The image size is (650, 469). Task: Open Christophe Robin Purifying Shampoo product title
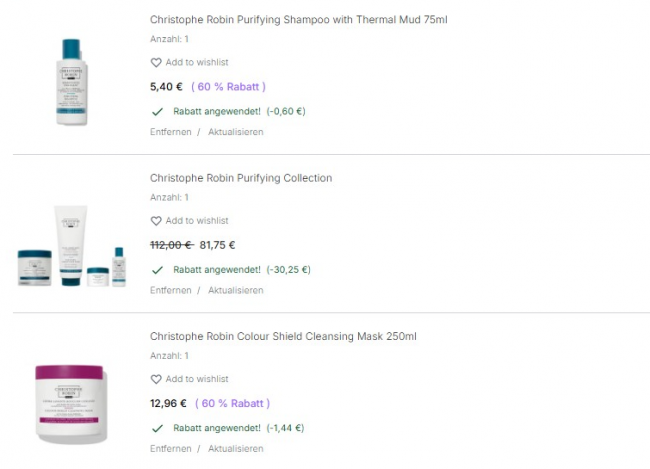pos(298,19)
